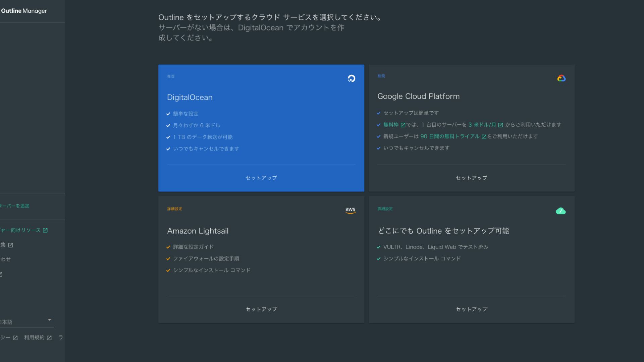Open the 90 日間の無料トライアル link
The image size is (644, 362).
coord(450,136)
